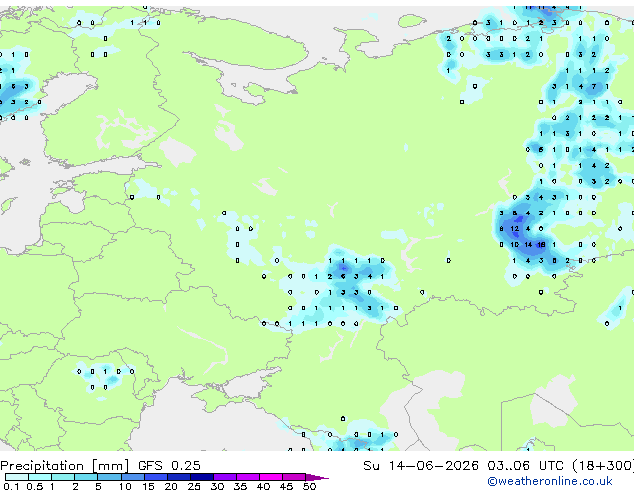
Task: Select the 10–15 mm blue legend swatch
Action: 132,477
